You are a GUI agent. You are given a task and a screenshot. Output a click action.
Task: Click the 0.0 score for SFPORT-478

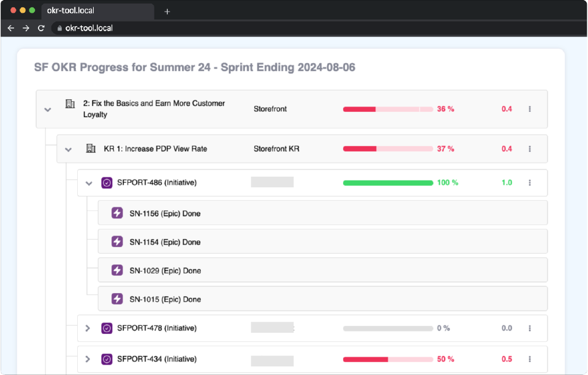coord(507,328)
